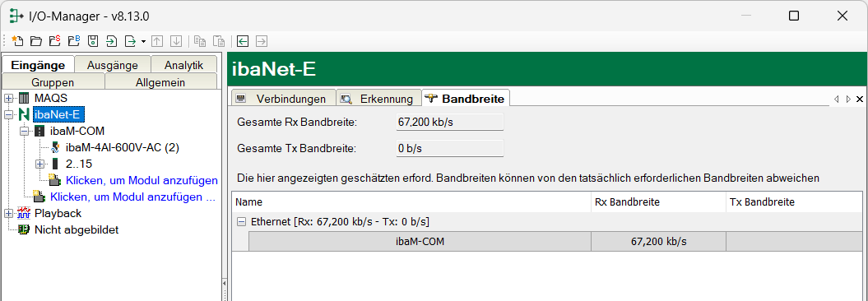Click the folder icon with red S
The height and width of the screenshot is (301, 868).
click(55, 41)
